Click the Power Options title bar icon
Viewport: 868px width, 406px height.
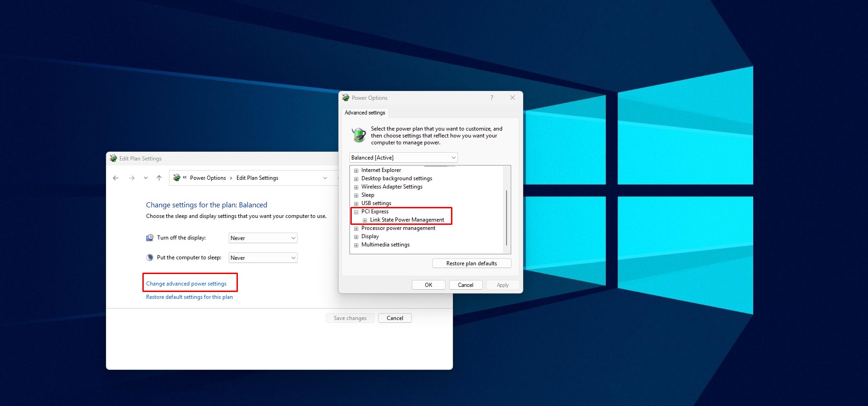(346, 97)
